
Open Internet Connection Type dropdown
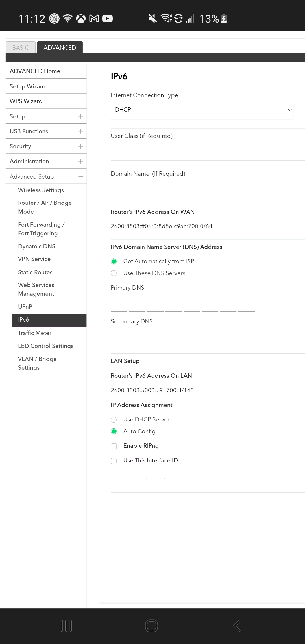click(x=202, y=110)
